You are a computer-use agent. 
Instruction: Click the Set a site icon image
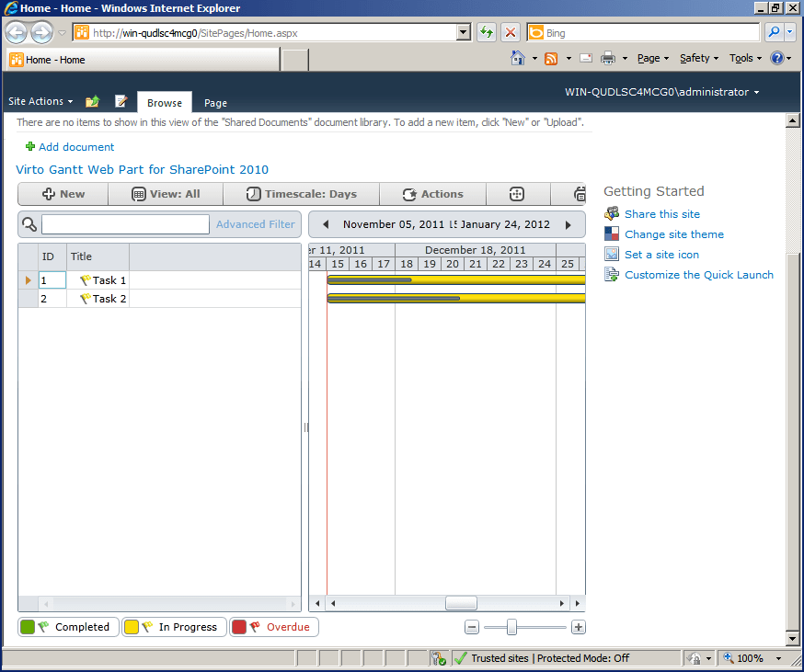tap(612, 255)
